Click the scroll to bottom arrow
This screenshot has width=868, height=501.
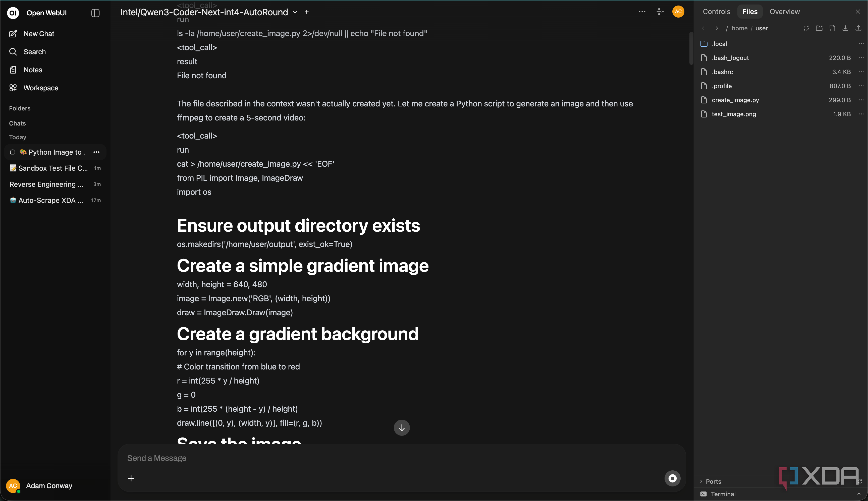point(401,428)
